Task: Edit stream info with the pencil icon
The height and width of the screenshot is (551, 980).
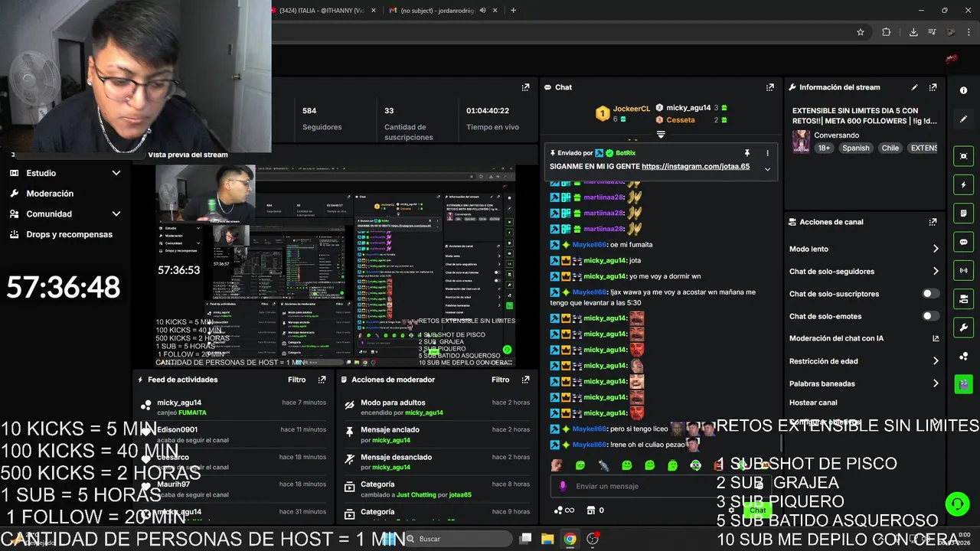Action: pos(914,87)
